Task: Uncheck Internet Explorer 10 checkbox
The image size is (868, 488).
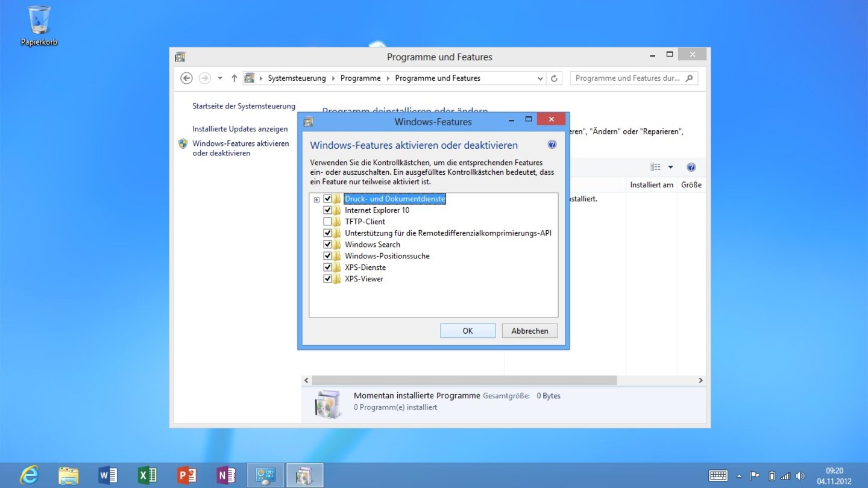Action: (x=327, y=210)
